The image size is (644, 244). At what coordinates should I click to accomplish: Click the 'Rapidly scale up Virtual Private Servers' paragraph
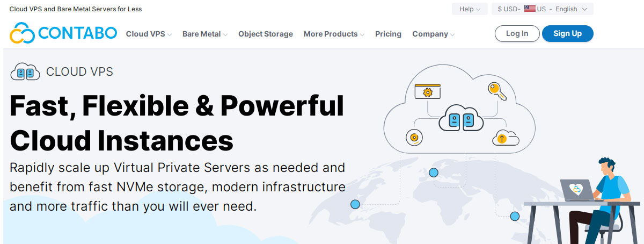pos(177,186)
